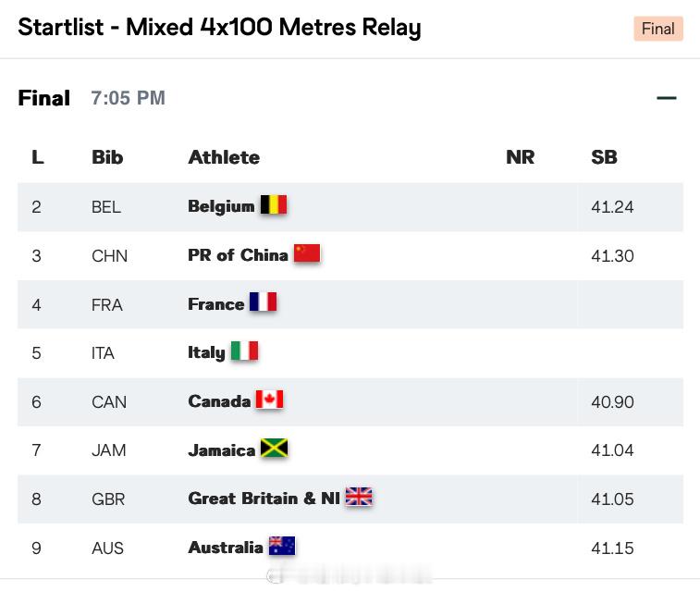Click the Italy flag icon
The width and height of the screenshot is (700, 591).
(244, 351)
